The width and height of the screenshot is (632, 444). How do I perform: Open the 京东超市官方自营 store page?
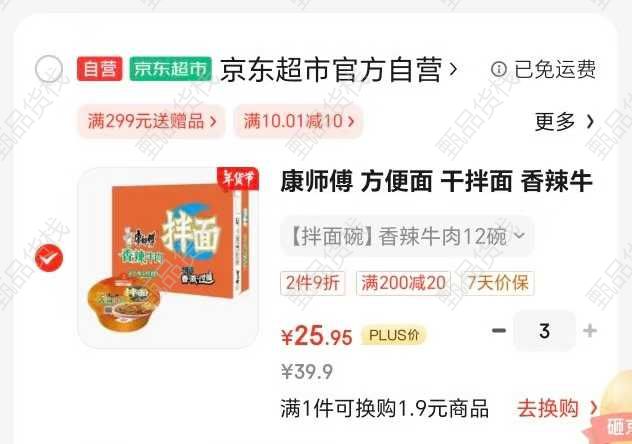(338, 69)
